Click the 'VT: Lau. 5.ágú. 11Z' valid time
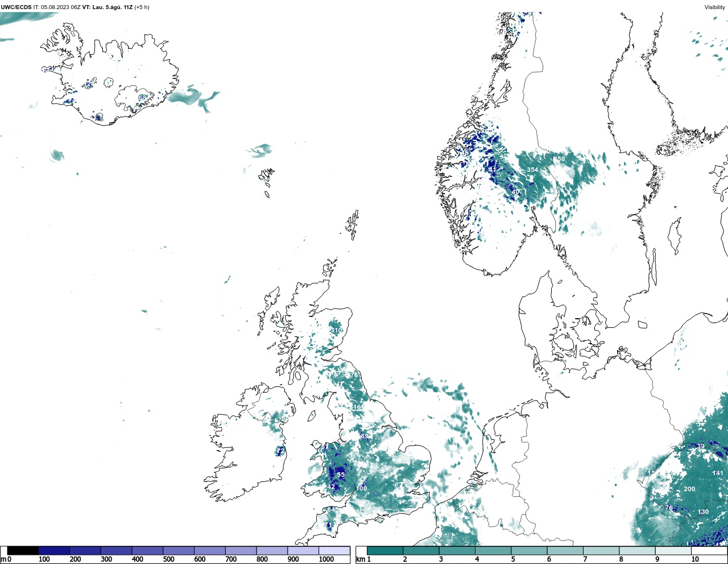The image size is (728, 564). [x=107, y=7]
